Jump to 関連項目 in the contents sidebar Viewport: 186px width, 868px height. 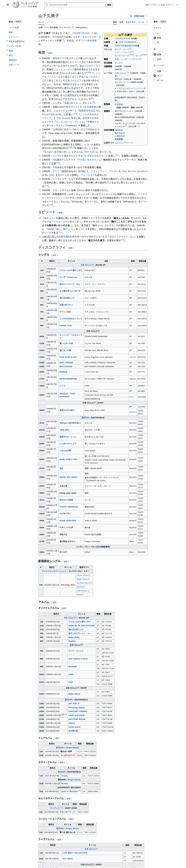(13, 60)
